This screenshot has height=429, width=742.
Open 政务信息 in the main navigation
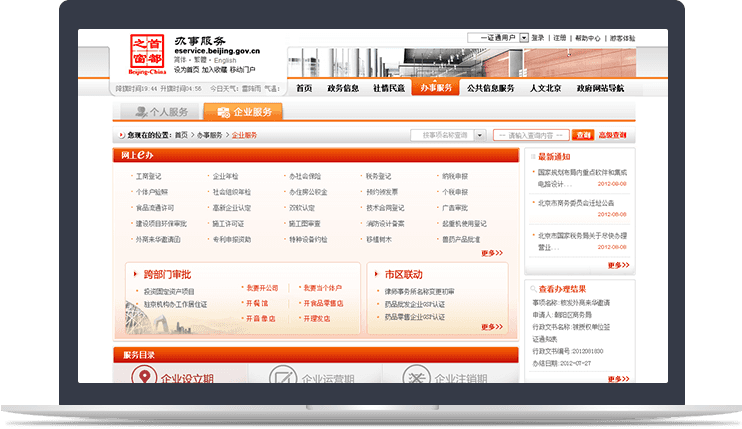click(343, 88)
